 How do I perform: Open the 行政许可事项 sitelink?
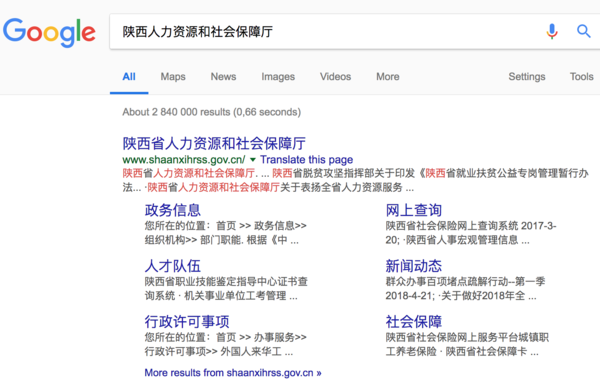(187, 322)
